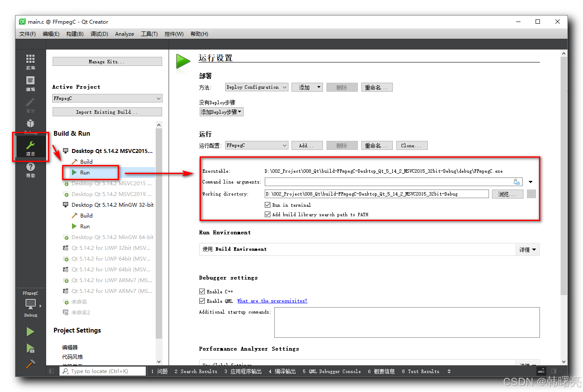Open the Deploy Configuration dropdown

click(257, 87)
